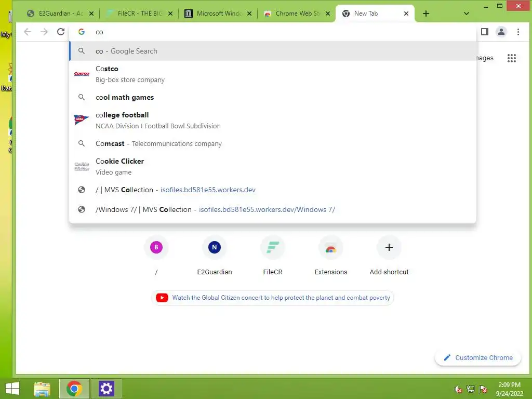This screenshot has height=399, width=532.
Task: Open the FileCR shortcut tile
Action: pos(273,256)
